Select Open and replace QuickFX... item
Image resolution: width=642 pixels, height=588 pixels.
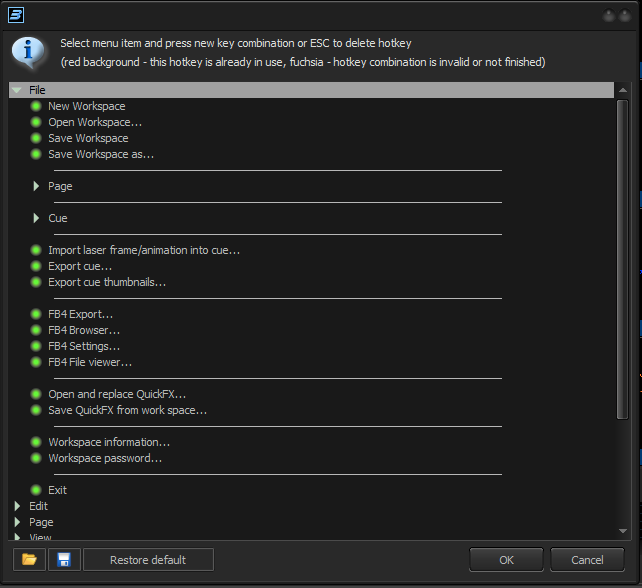pos(117,394)
